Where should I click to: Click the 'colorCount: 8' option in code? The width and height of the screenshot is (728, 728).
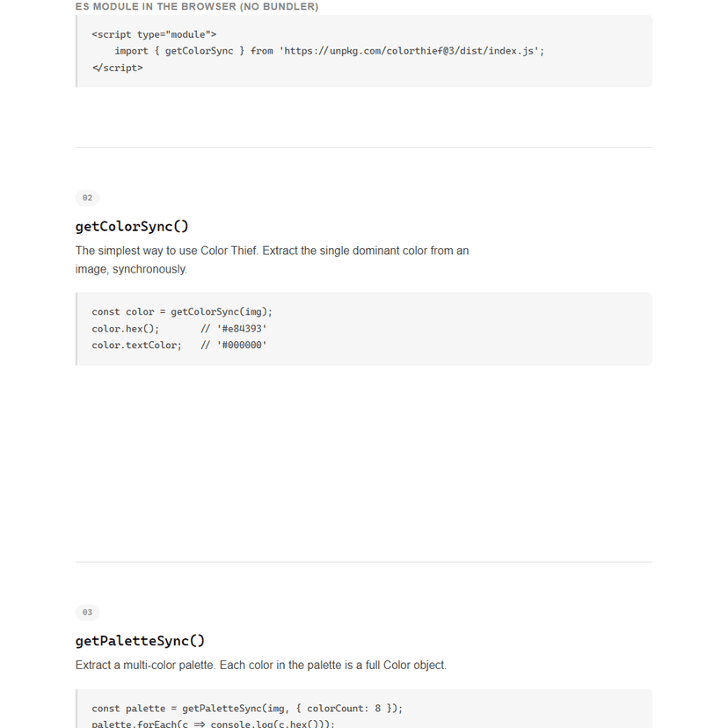(344, 709)
